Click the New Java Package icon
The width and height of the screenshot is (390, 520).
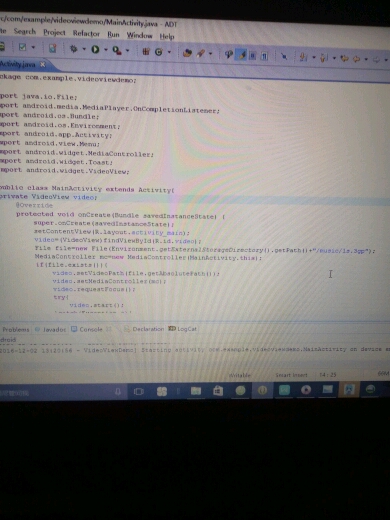coord(146,51)
